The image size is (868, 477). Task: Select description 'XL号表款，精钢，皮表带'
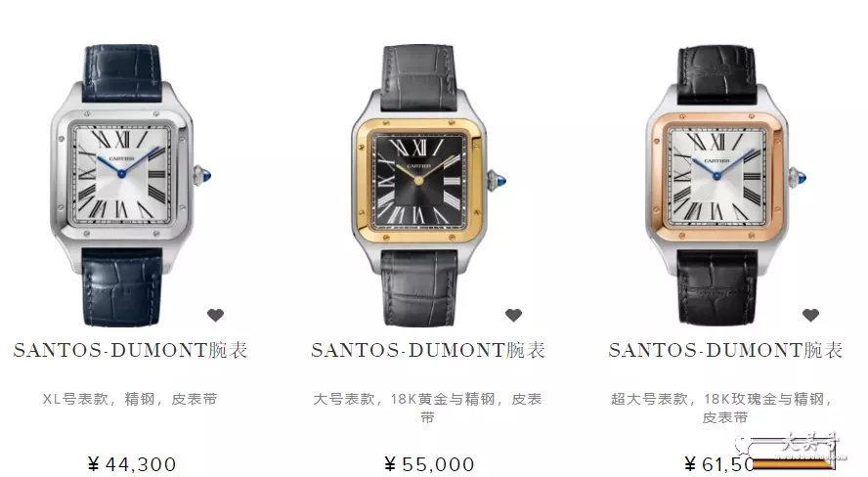point(130,399)
